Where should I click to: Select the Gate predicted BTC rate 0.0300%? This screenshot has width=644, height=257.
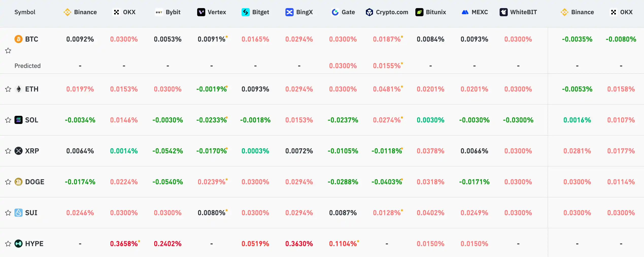coord(343,66)
